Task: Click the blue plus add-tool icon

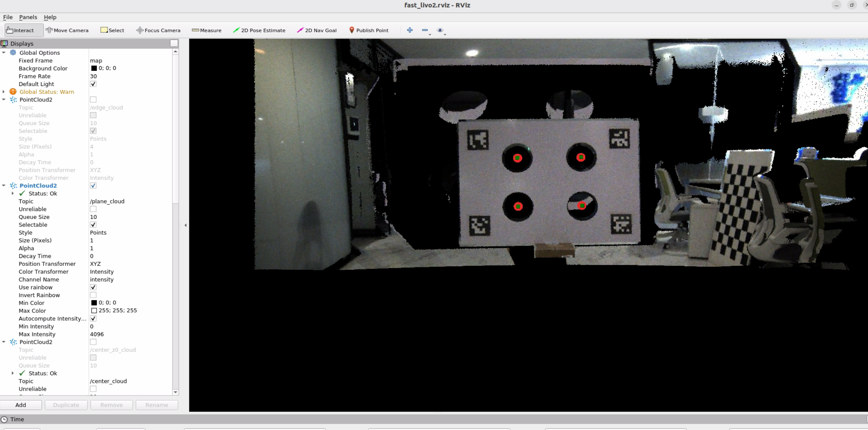Action: pyautogui.click(x=410, y=30)
